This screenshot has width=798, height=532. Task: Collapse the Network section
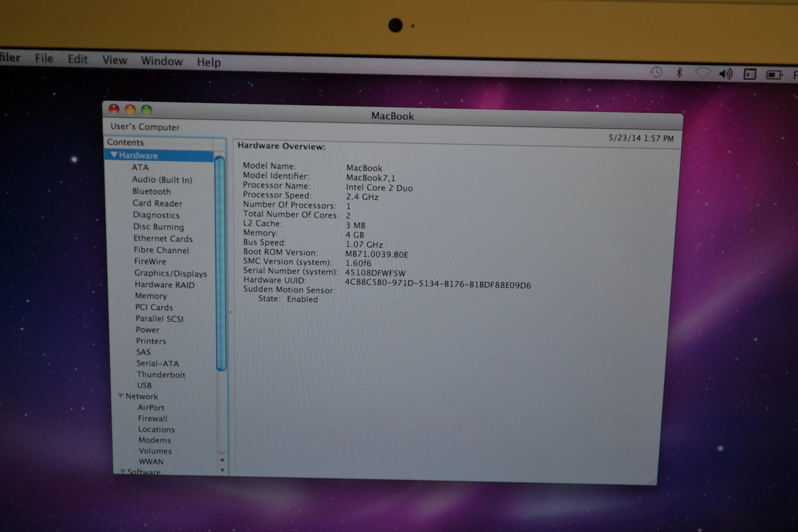tap(120, 396)
